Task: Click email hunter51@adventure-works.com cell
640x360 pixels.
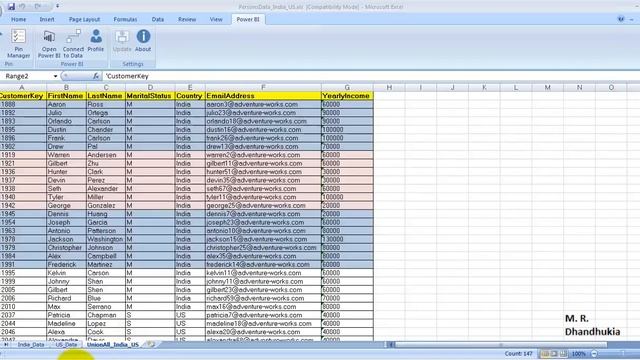Action: click(x=263, y=172)
